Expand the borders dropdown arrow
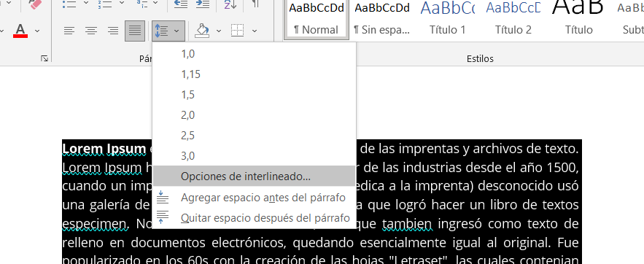This screenshot has width=644, height=264. coord(255,31)
